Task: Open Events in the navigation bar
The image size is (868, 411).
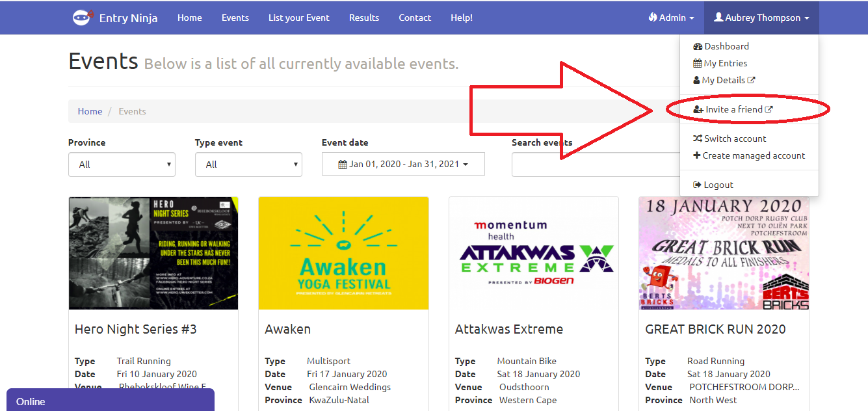Action: point(235,18)
